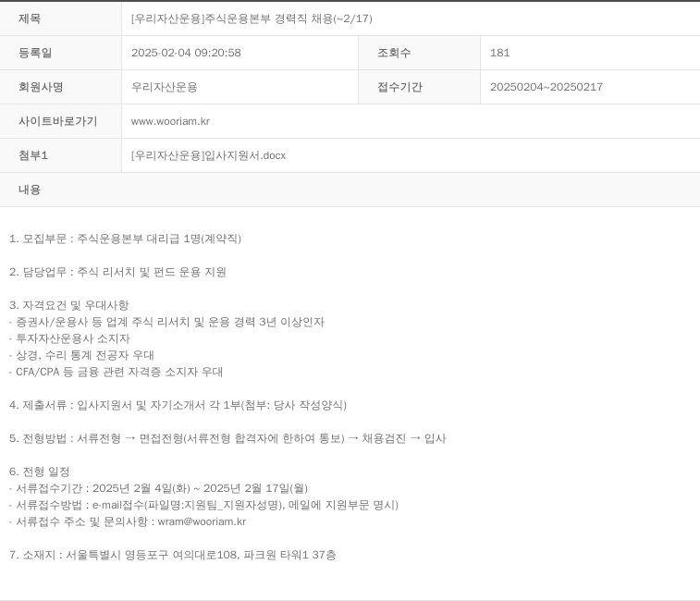700x601 pixels.
Task: Click line 5. 전형방법 서류전형 → 면접전형
Action: click(227, 438)
